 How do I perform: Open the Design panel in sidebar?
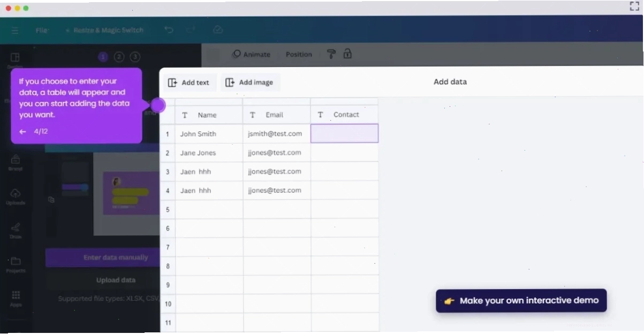[x=15, y=60]
